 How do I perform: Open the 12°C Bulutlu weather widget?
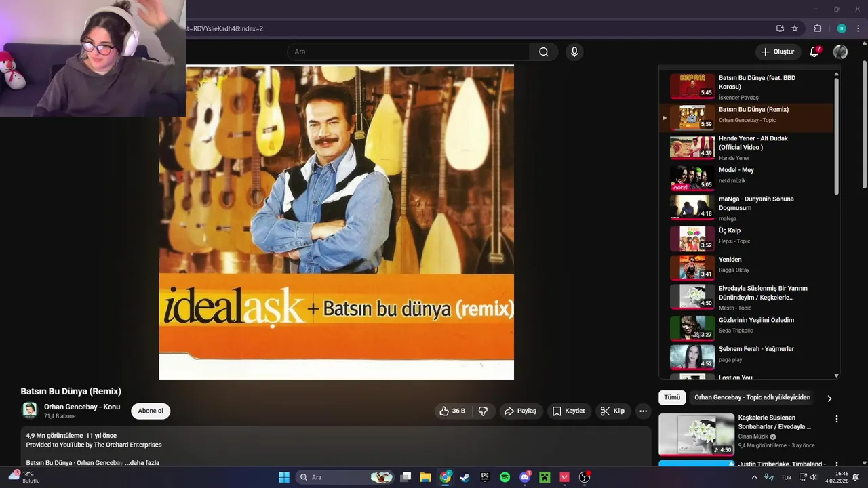[x=25, y=477]
